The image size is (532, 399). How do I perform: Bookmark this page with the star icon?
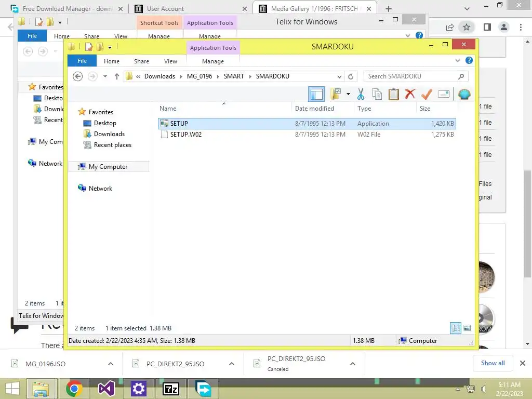pos(467,27)
